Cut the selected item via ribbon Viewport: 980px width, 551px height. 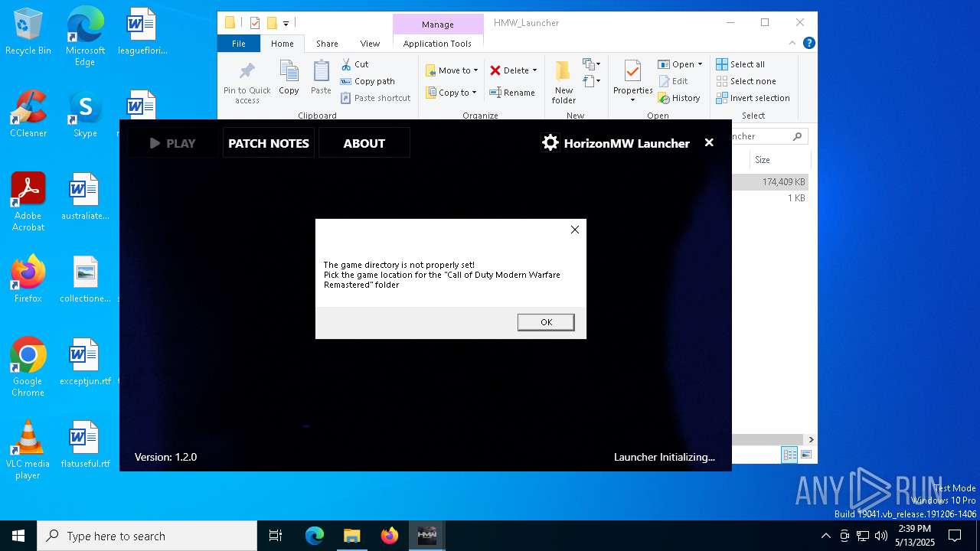(x=354, y=64)
